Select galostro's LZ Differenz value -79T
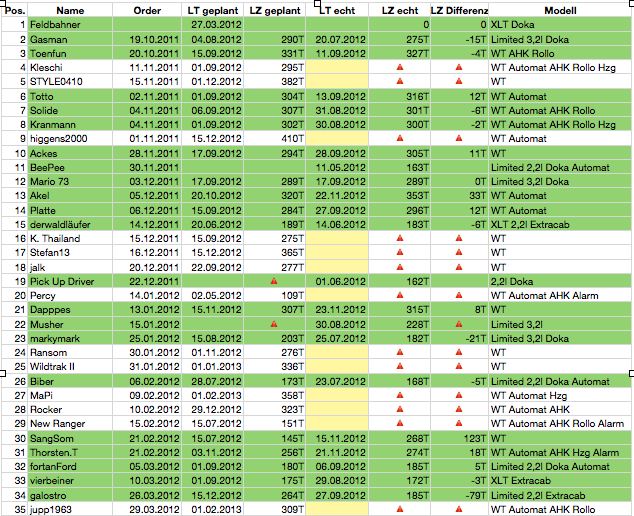 pyautogui.click(x=475, y=495)
